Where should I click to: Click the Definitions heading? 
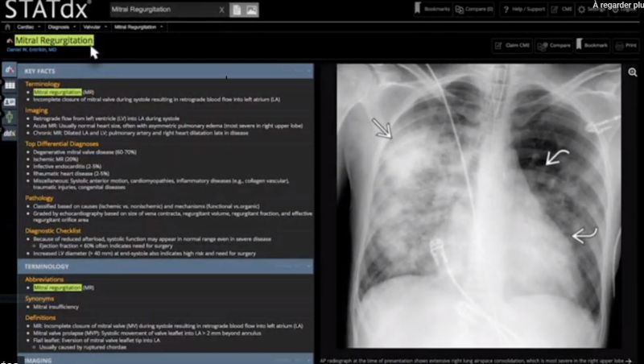tap(40, 317)
